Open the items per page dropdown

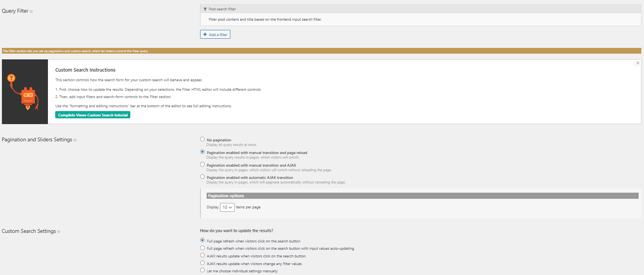point(227,207)
